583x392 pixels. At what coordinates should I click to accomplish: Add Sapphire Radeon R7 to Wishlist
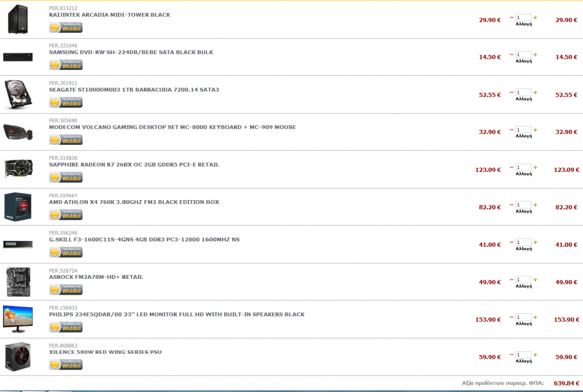click(66, 177)
